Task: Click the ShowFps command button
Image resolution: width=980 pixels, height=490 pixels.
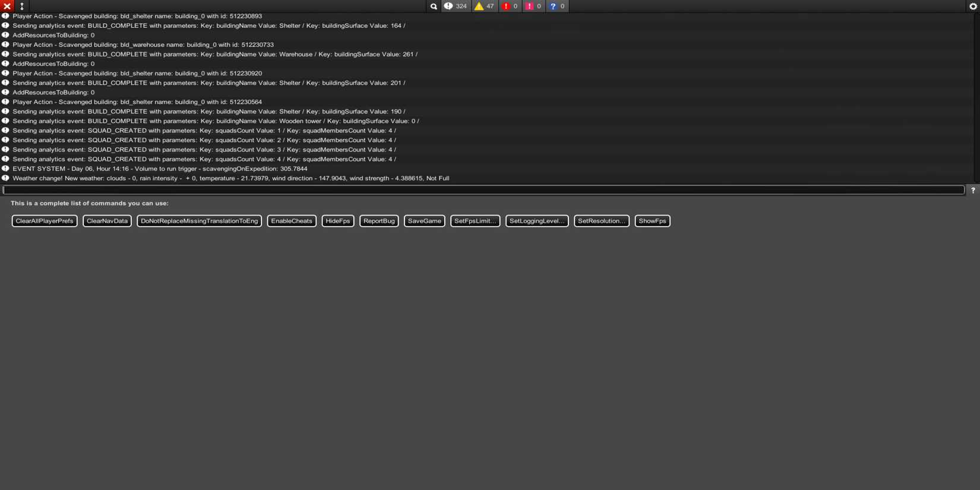Action: (652, 221)
